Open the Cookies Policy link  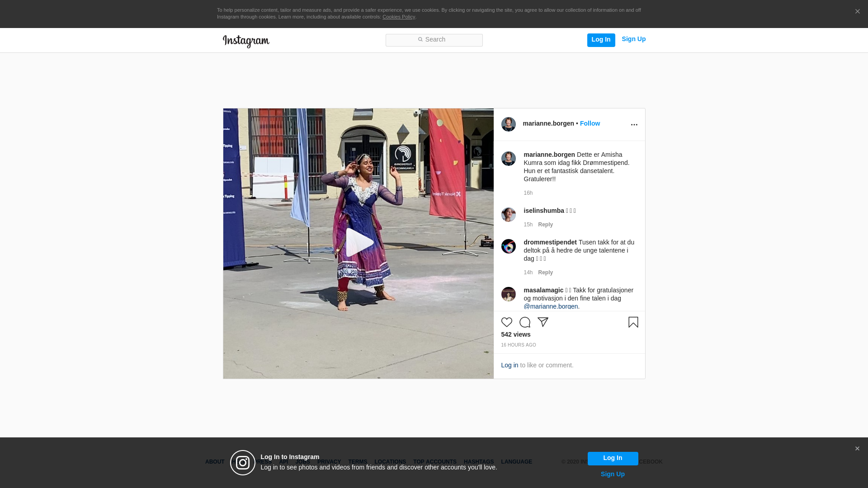[399, 17]
